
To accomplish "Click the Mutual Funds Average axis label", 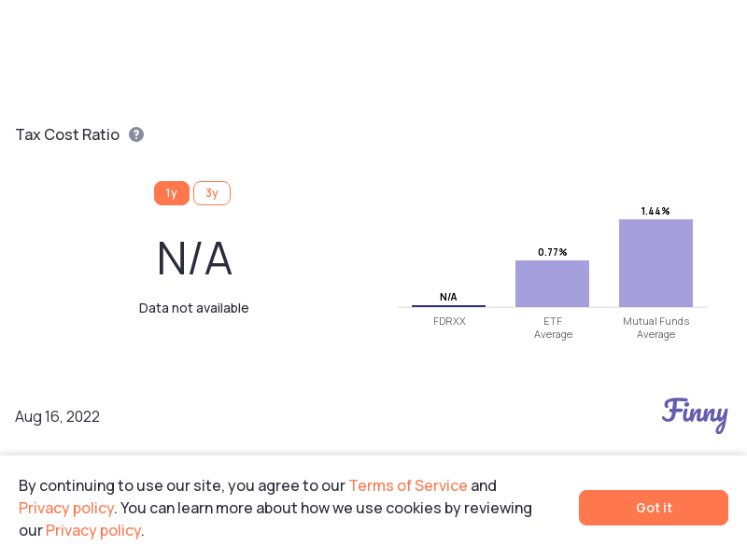I will 656,328.
